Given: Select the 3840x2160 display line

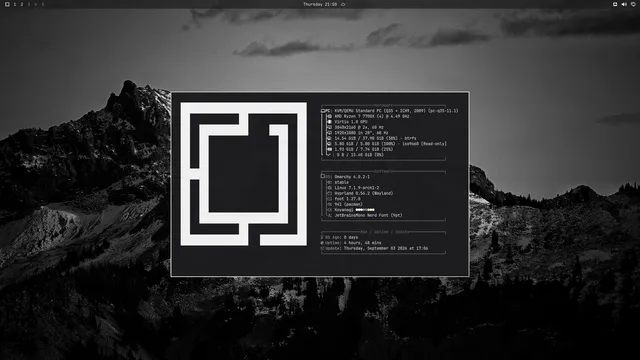Looking at the screenshot, I should [359, 127].
